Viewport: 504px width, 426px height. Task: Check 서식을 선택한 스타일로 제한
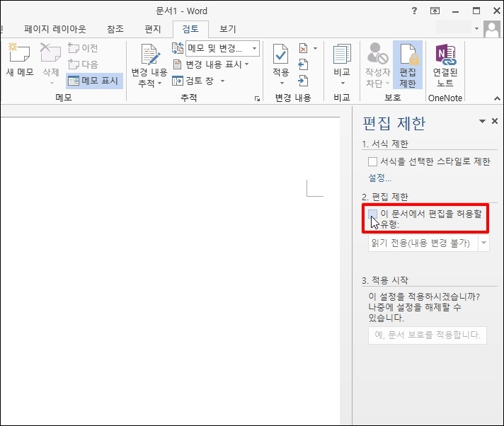click(372, 161)
